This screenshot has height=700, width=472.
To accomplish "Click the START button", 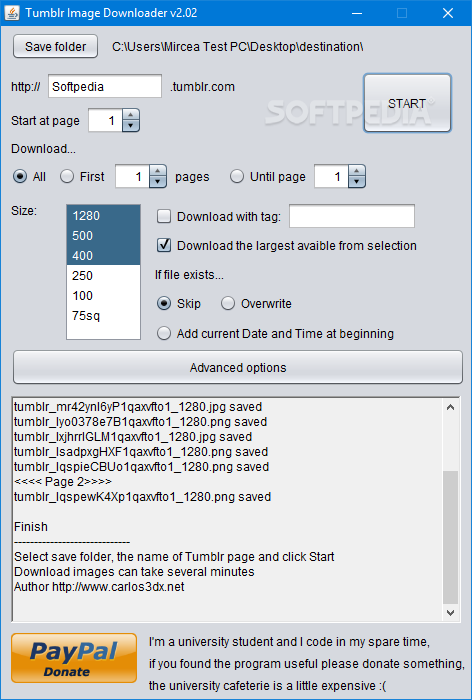I will (407, 103).
